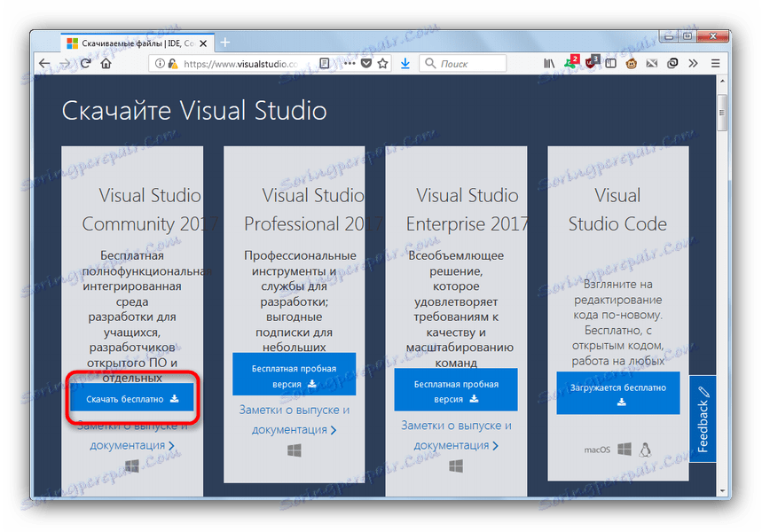Screen dimensions: 762x532
Task: Toggle the sidebar view icon
Action: point(611,63)
